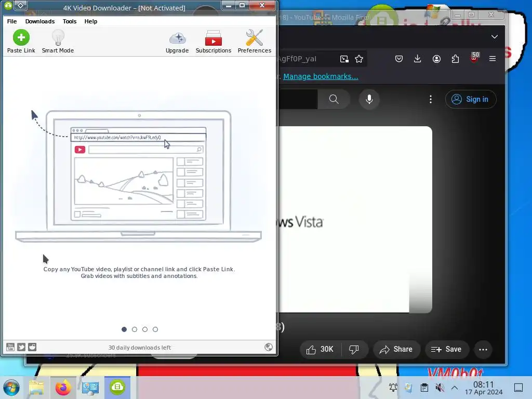Switch to Firefox in taskbar
Viewport: 532px width, 399px height.
63,388
